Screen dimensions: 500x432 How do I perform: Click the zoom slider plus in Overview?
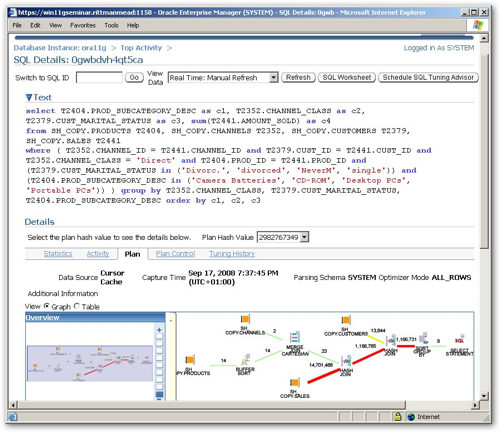coord(159,330)
